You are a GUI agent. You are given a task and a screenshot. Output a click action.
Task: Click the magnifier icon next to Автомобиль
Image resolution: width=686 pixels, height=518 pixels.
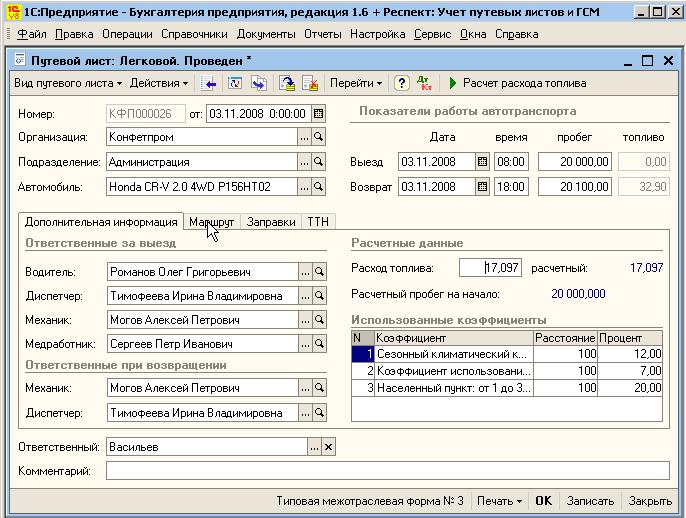[x=319, y=186]
